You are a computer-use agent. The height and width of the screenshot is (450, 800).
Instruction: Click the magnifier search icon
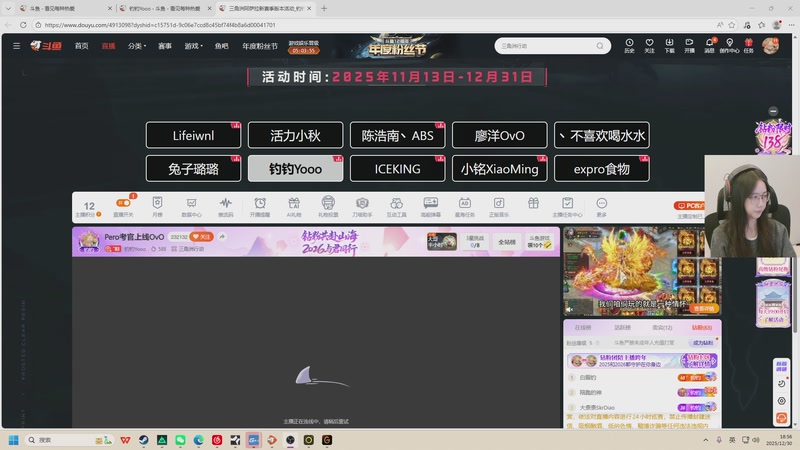(600, 46)
